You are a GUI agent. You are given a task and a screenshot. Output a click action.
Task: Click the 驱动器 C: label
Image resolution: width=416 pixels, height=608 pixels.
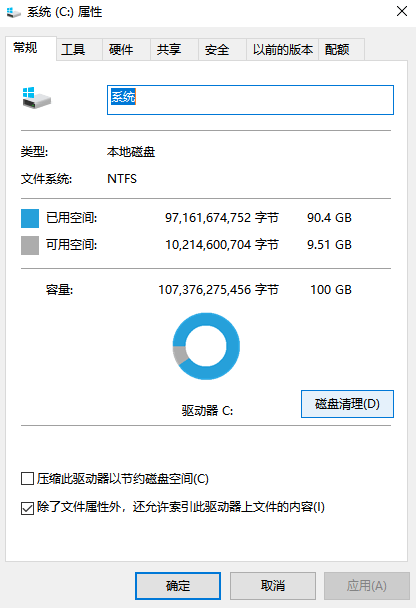(207, 411)
